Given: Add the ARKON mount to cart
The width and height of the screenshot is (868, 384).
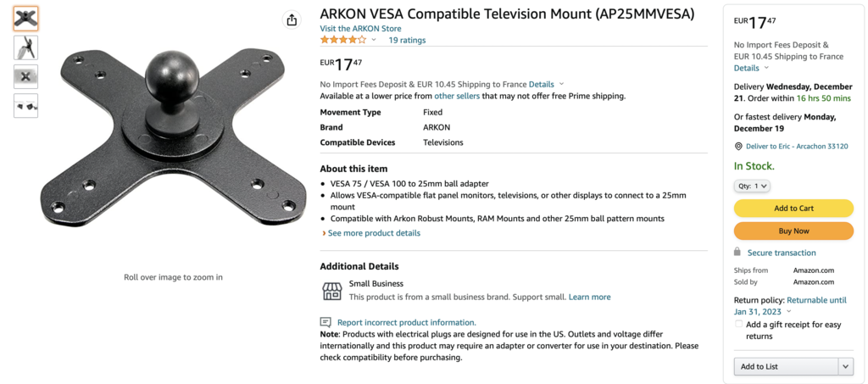Looking at the screenshot, I should pos(793,208).
